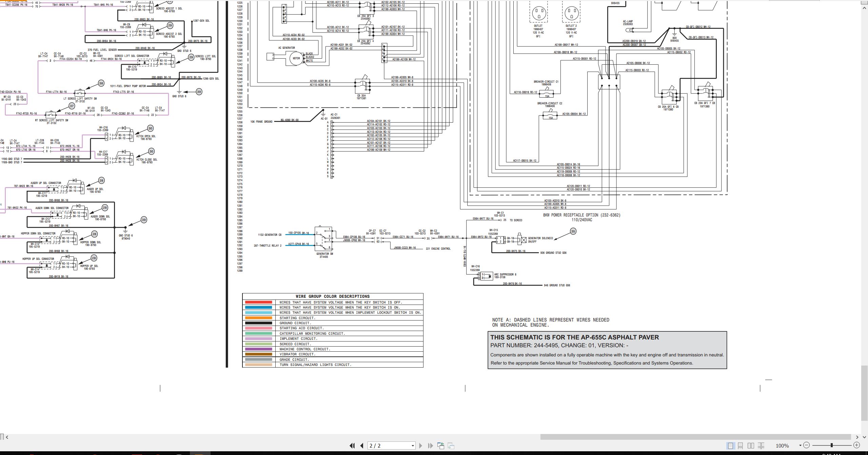Click 'VIBRATOR CIRCUIT.' legend row
This screenshot has width=868, height=455.
(333, 354)
